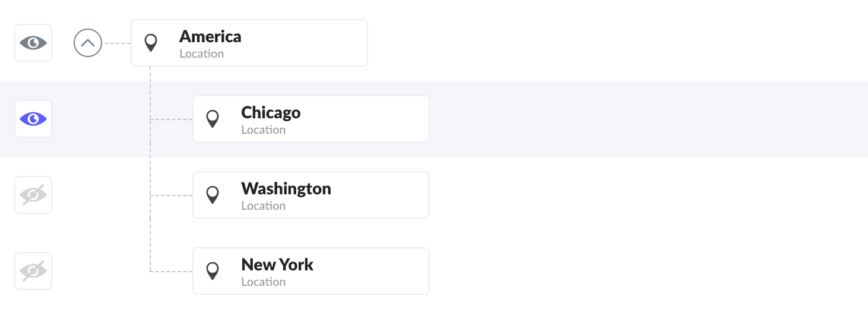Select the New York title text
868x315 pixels.
(277, 265)
